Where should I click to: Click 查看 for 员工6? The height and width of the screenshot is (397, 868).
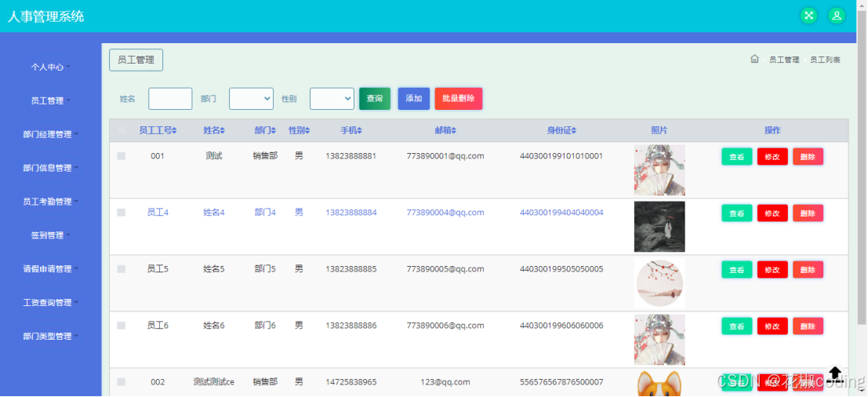[737, 326]
